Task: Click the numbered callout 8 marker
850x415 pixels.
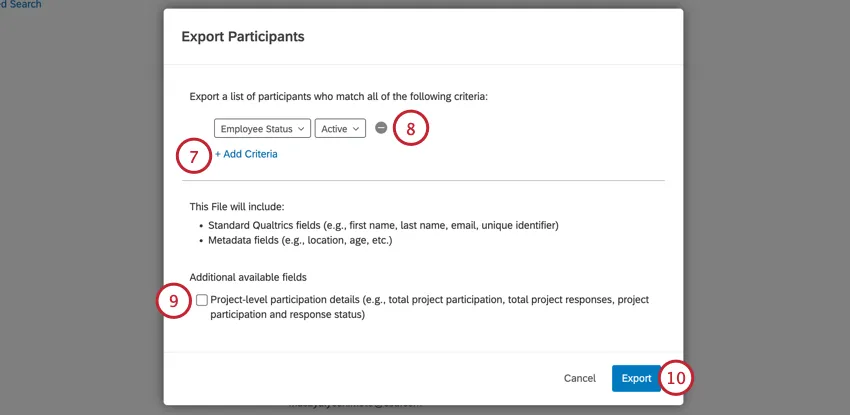Action: pyautogui.click(x=410, y=128)
